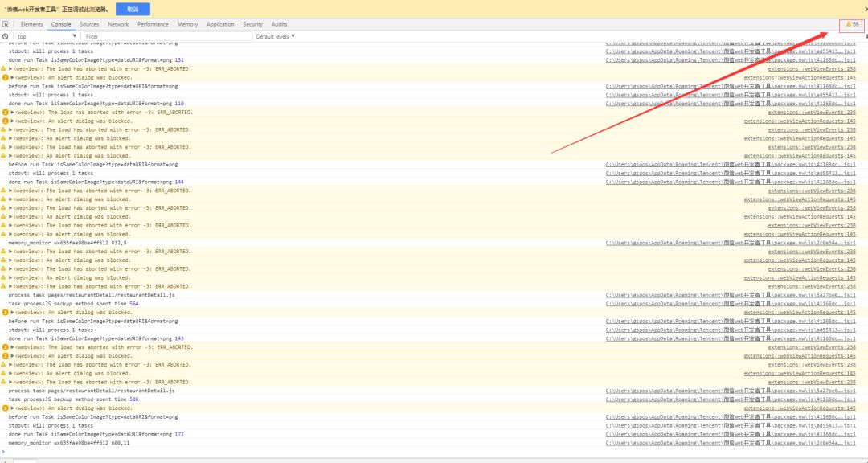Expand the alert blocked warning below 'spent time 508'

pyautogui.click(x=13, y=408)
